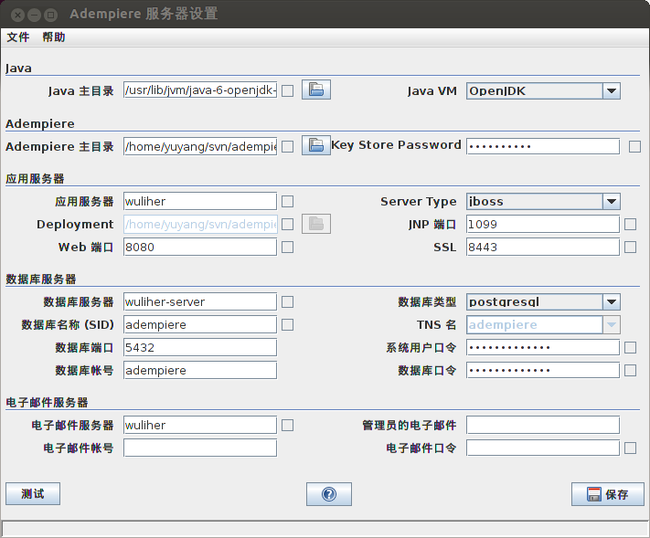Click the 数据库口令 password field

pyautogui.click(x=543, y=370)
